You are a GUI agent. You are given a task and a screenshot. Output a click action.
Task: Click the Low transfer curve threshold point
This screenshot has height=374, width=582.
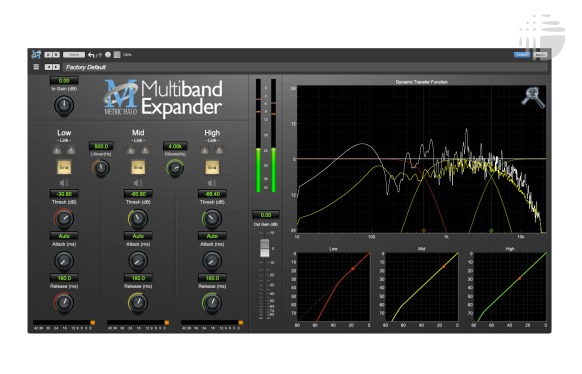point(353,269)
